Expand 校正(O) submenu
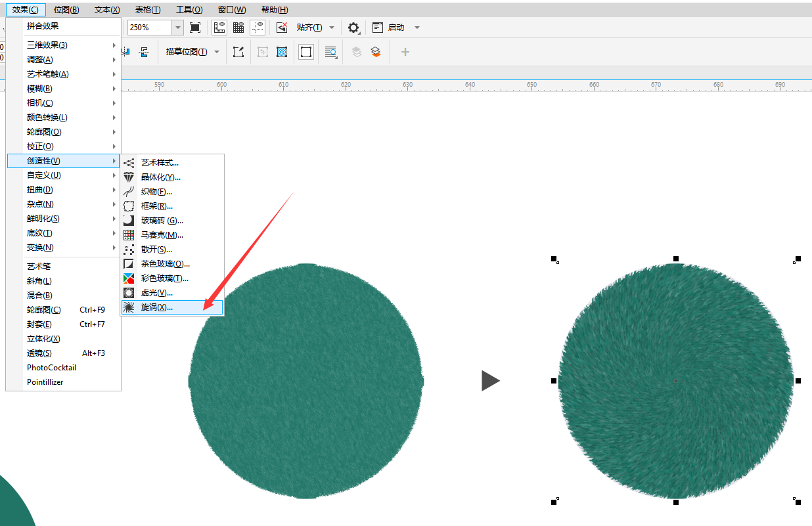Screen dimensions: 812x526 click(x=64, y=146)
